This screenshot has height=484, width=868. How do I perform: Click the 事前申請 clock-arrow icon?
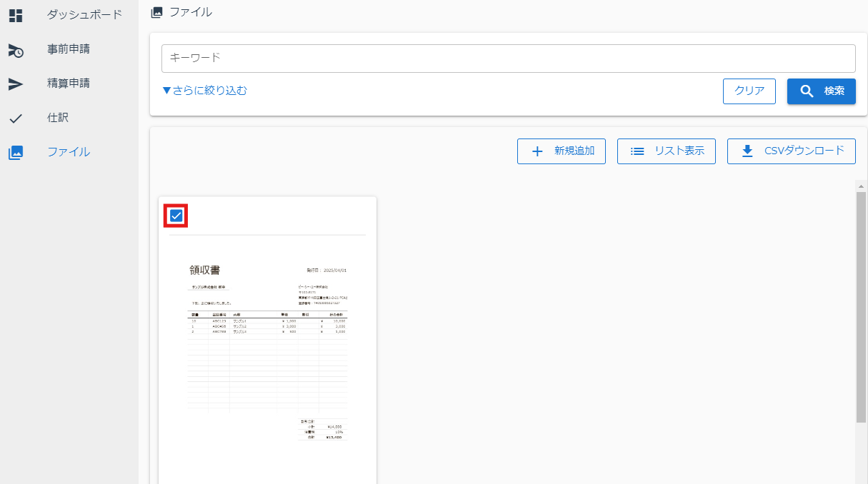tap(16, 50)
